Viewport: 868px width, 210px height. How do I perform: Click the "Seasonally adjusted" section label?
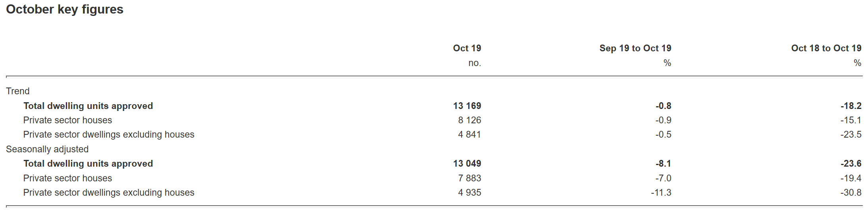47,149
